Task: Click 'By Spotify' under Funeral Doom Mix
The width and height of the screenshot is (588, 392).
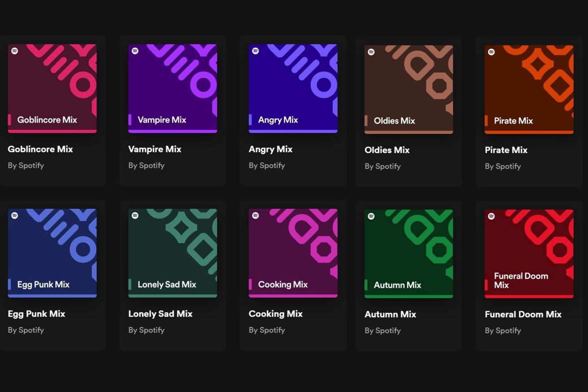Action: [x=503, y=330]
